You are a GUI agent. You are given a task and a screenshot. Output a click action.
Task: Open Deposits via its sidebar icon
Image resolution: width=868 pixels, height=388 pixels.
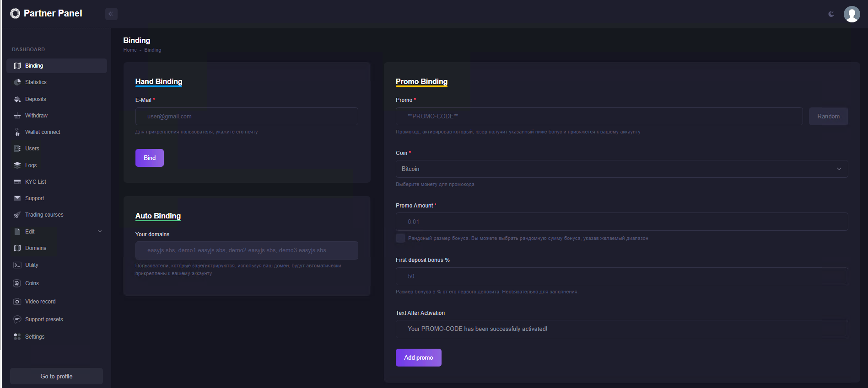coord(17,99)
